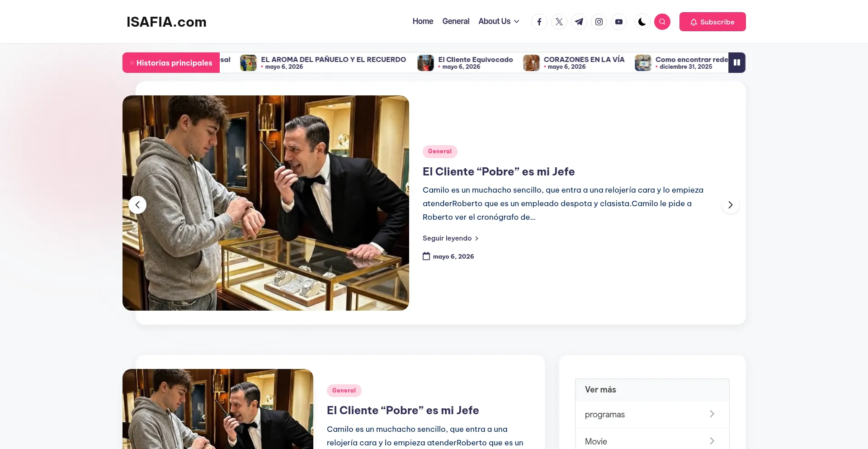
Task: Open the lower post card image
Action: [218, 409]
